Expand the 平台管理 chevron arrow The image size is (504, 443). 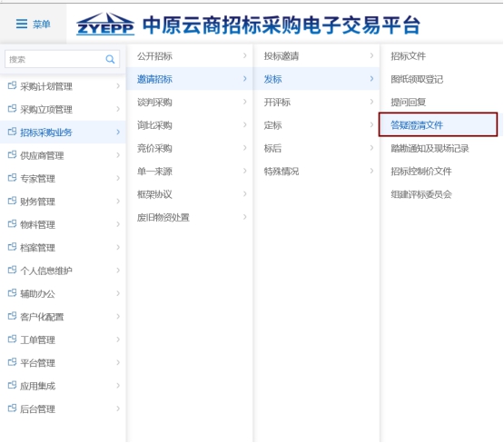pyautogui.click(x=118, y=362)
